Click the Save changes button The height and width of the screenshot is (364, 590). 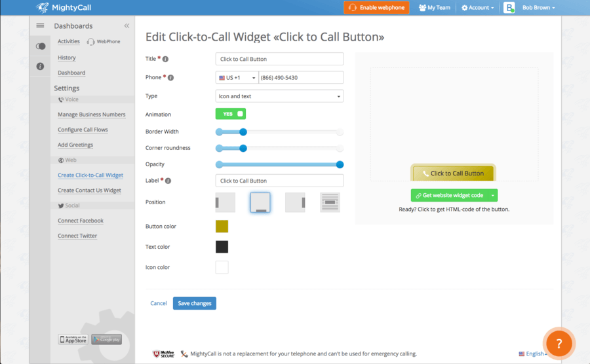coord(195,303)
